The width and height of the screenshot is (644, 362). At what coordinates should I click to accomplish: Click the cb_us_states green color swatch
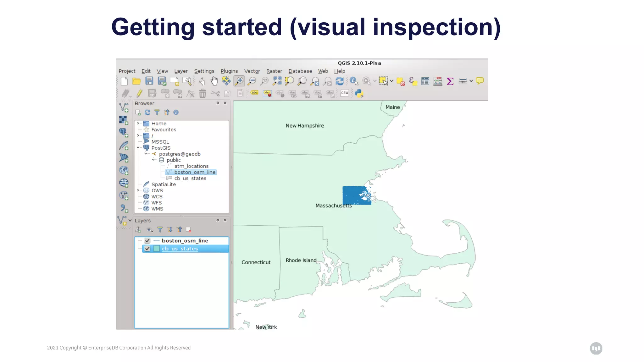click(157, 249)
